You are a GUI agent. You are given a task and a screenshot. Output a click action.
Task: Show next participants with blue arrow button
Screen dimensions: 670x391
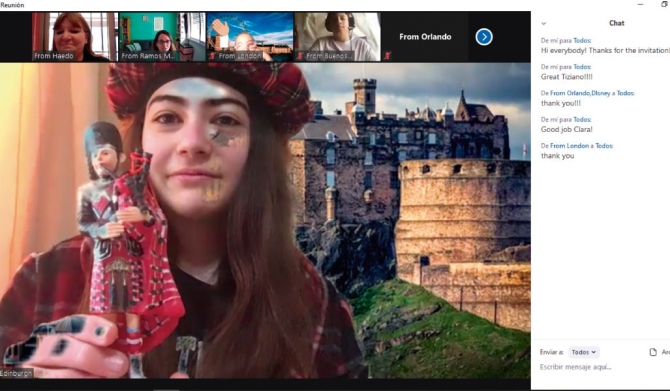(484, 37)
